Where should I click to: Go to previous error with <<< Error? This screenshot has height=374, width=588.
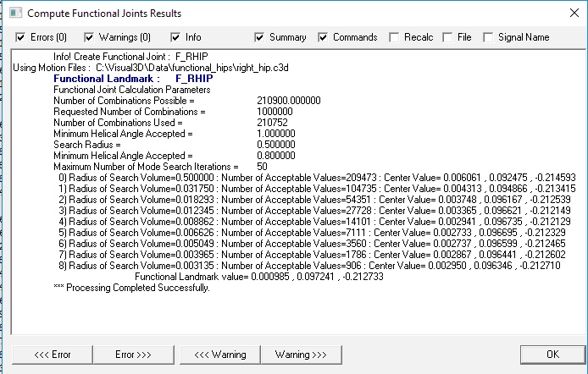click(53, 355)
